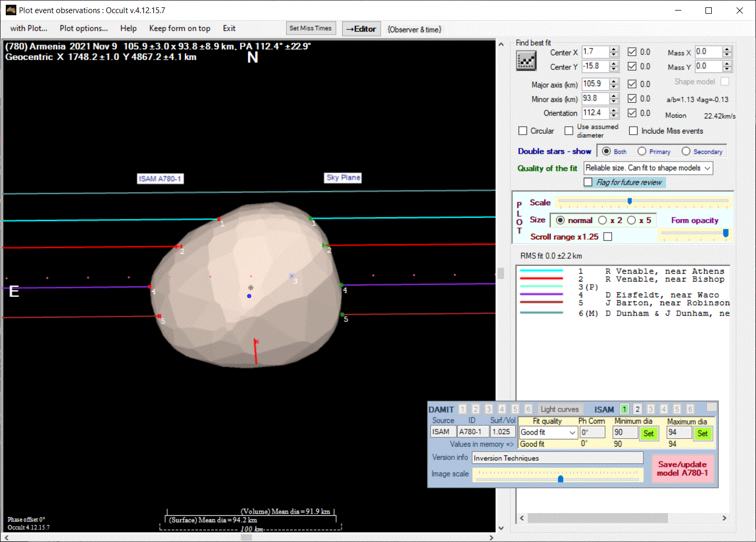This screenshot has height=542, width=756.
Task: Click the small square box in the model panel corner
Action: [x=711, y=407]
